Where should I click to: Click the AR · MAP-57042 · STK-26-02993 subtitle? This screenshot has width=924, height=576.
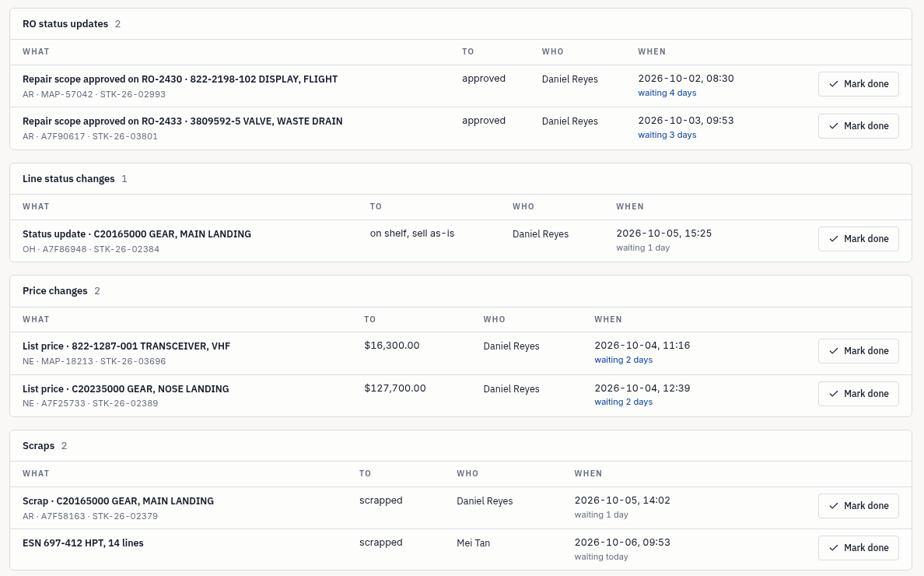pyautogui.click(x=93, y=93)
